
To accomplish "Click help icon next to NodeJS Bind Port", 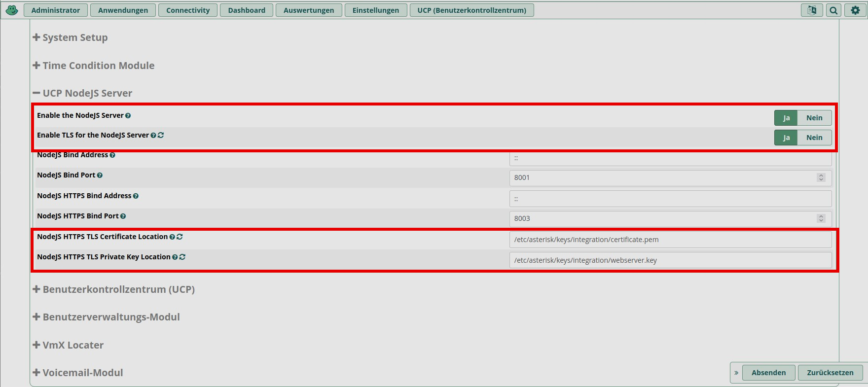I will click(100, 176).
